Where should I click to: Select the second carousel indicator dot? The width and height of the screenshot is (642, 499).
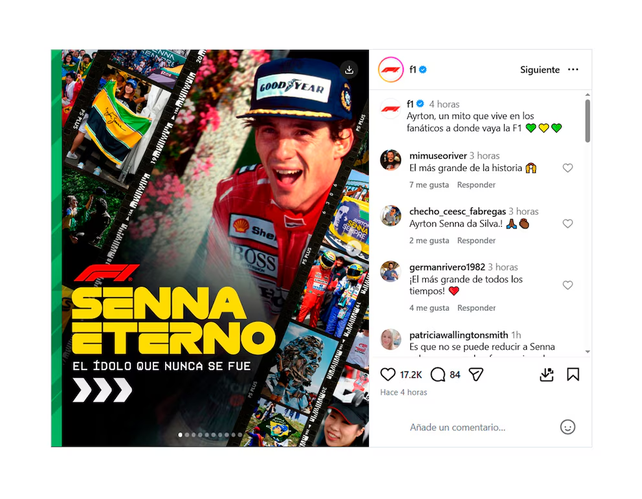click(187, 435)
